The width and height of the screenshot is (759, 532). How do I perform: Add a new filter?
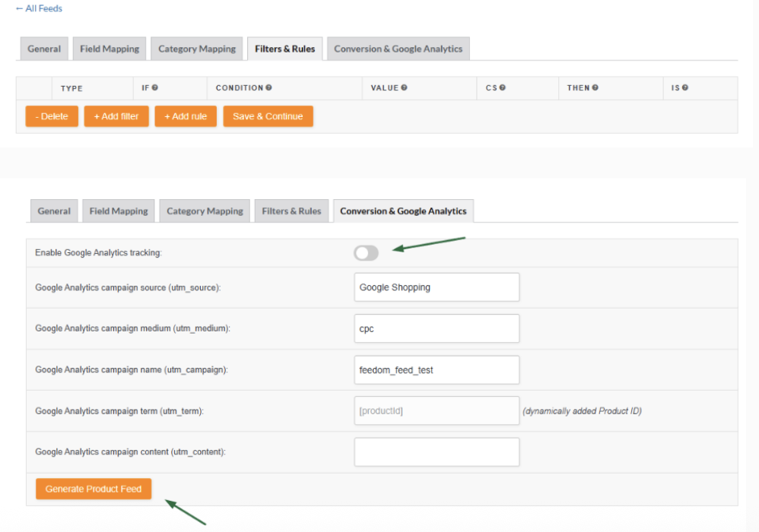pos(116,116)
